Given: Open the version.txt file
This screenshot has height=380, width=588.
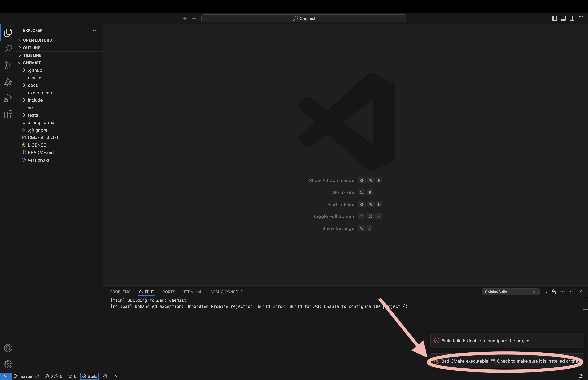Looking at the screenshot, I should 60,160.
